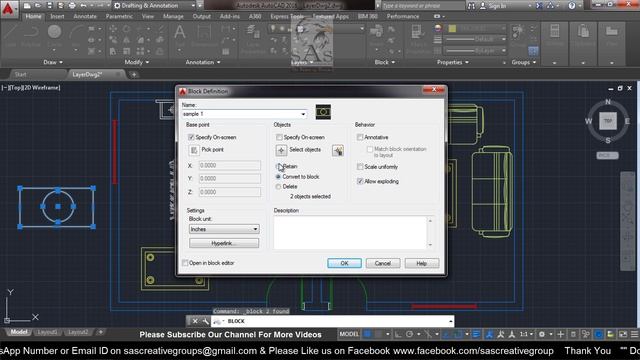640x360 pixels.
Task: Click the new drawing tab plus button
Action: pyautogui.click(x=134, y=74)
